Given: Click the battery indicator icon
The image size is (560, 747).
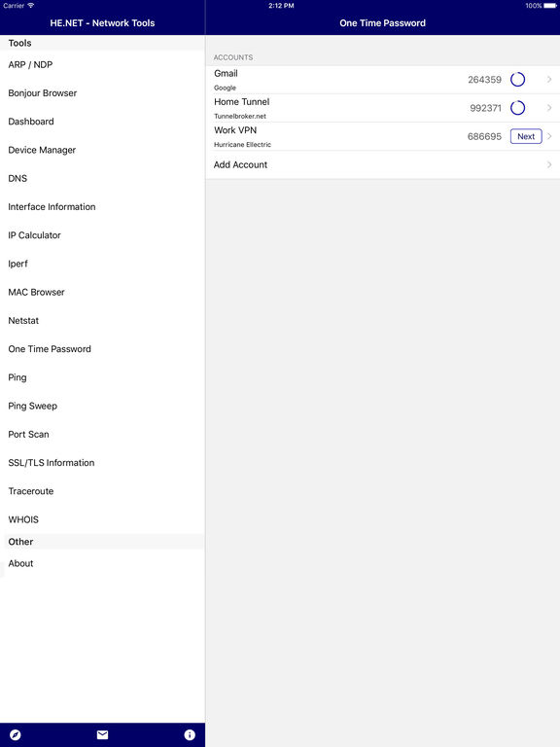Looking at the screenshot, I should click(550, 6).
